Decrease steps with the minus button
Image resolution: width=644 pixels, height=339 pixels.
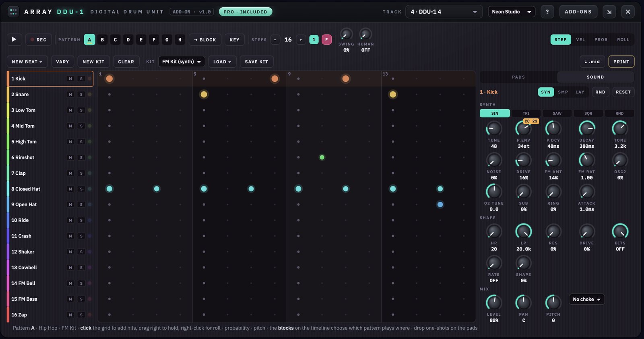(x=275, y=39)
